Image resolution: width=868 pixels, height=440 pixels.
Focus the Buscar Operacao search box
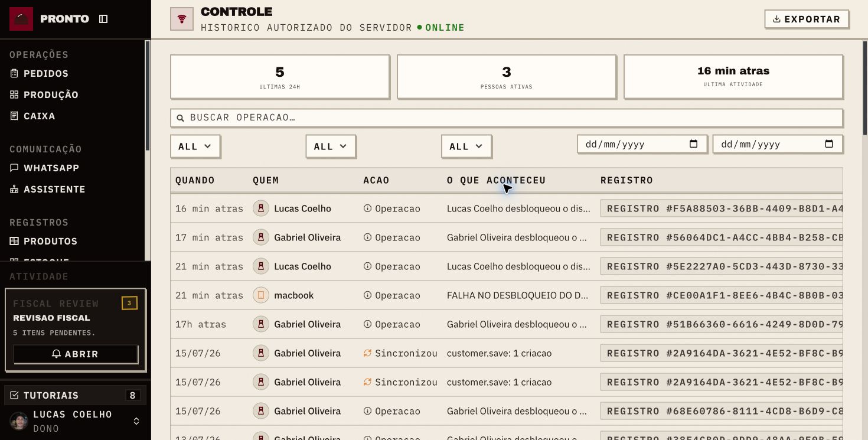point(507,118)
